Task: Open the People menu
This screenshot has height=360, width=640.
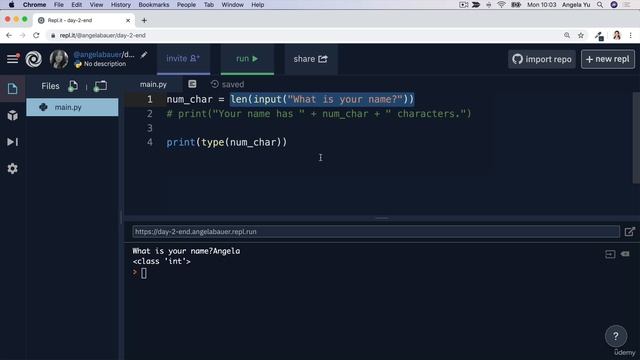Action: (186, 5)
